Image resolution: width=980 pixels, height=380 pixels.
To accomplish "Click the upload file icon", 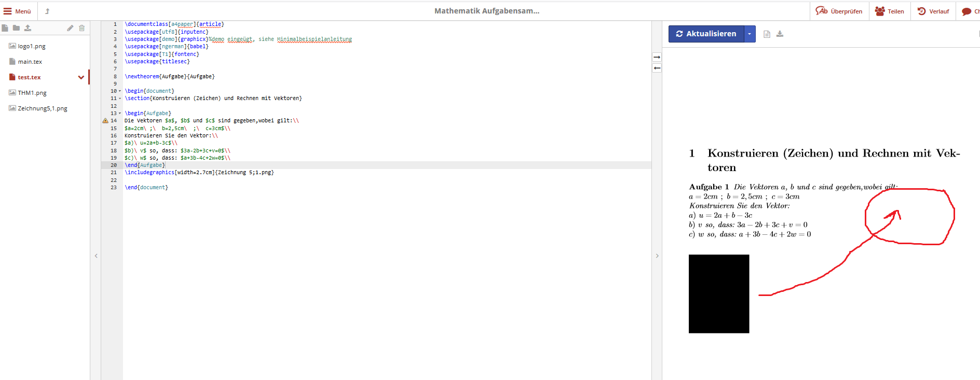I will pyautogui.click(x=28, y=28).
